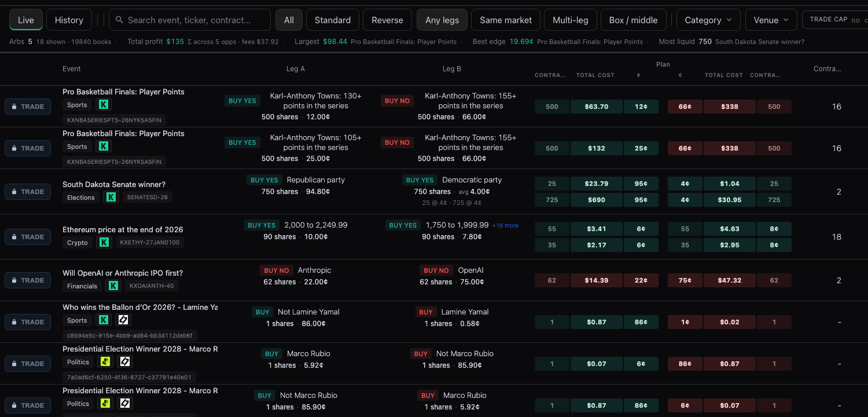The height and width of the screenshot is (417, 868).
Task: Click TRADE for the Towns 130+ points row
Action: click(x=28, y=107)
